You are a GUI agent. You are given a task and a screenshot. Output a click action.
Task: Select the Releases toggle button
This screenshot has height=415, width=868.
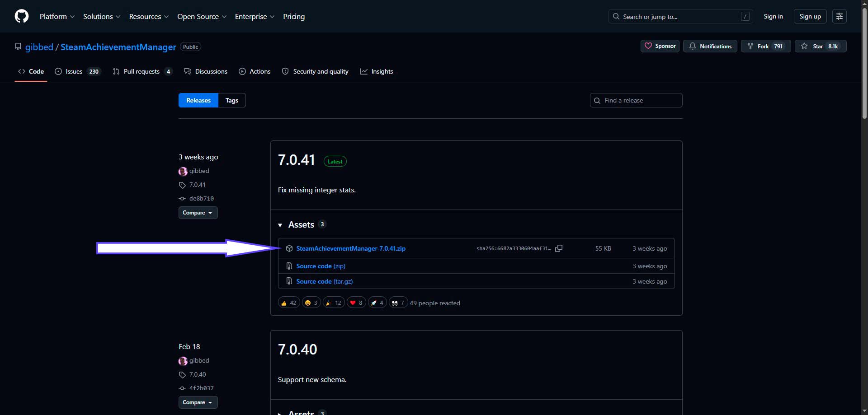pos(198,100)
